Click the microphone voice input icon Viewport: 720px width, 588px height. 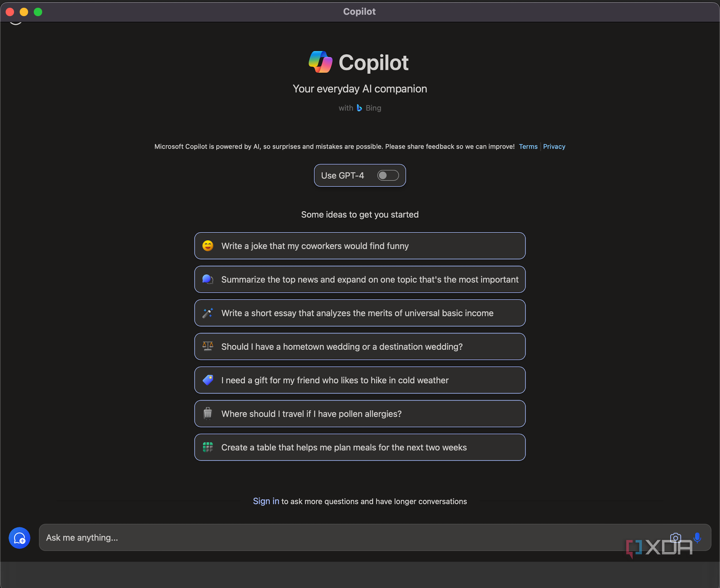697,538
